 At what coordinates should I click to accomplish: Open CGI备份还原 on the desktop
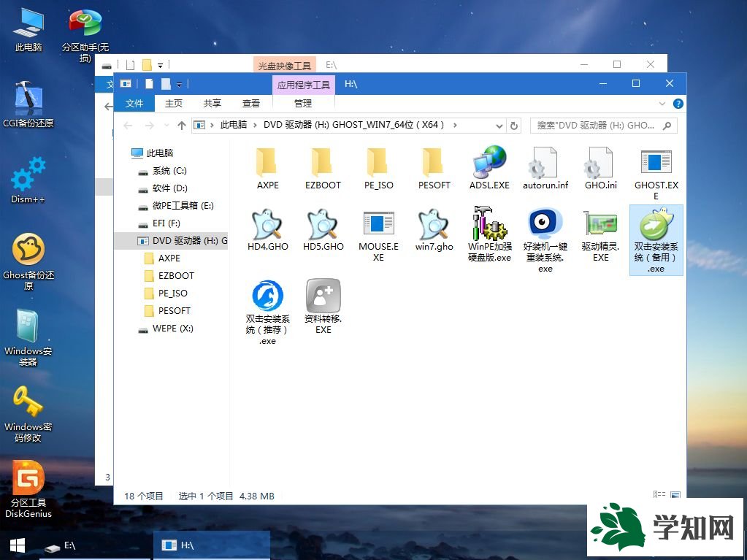click(27, 102)
